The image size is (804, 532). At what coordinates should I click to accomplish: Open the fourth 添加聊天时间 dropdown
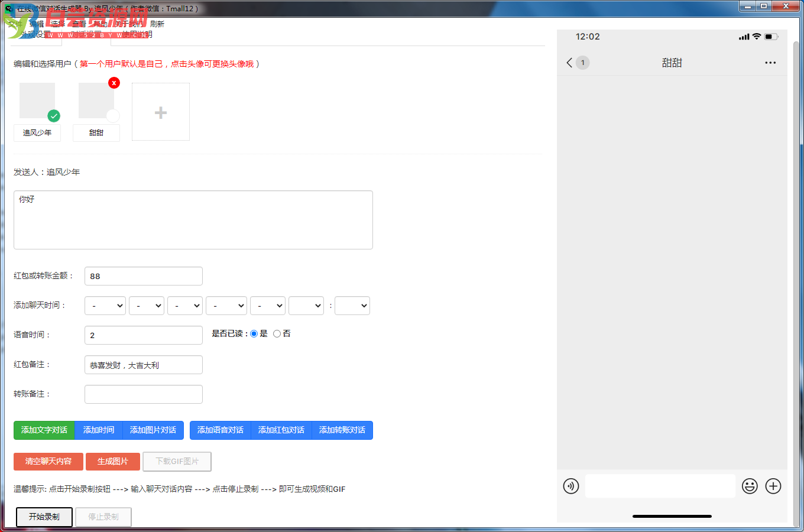(x=226, y=306)
